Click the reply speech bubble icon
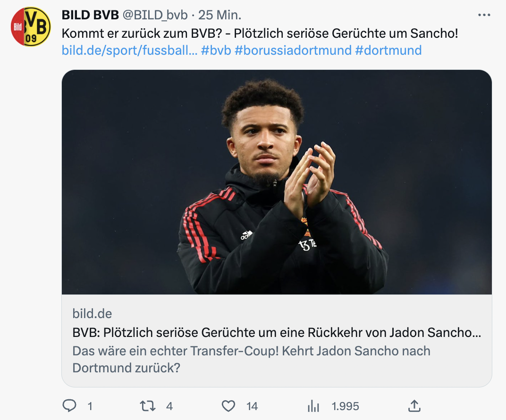The image size is (506, 420). (69, 405)
